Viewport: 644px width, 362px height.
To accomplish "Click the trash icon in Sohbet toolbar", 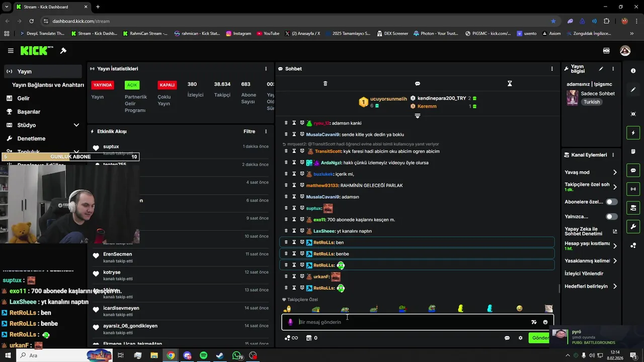I will click(325, 83).
